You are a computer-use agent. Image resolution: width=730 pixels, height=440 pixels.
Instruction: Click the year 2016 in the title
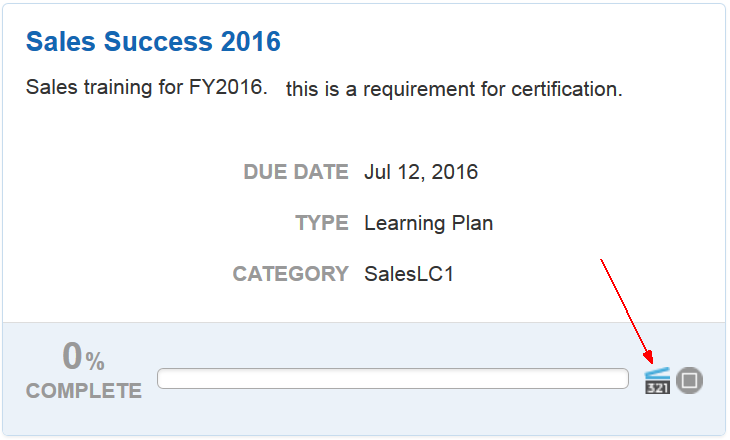[251, 42]
